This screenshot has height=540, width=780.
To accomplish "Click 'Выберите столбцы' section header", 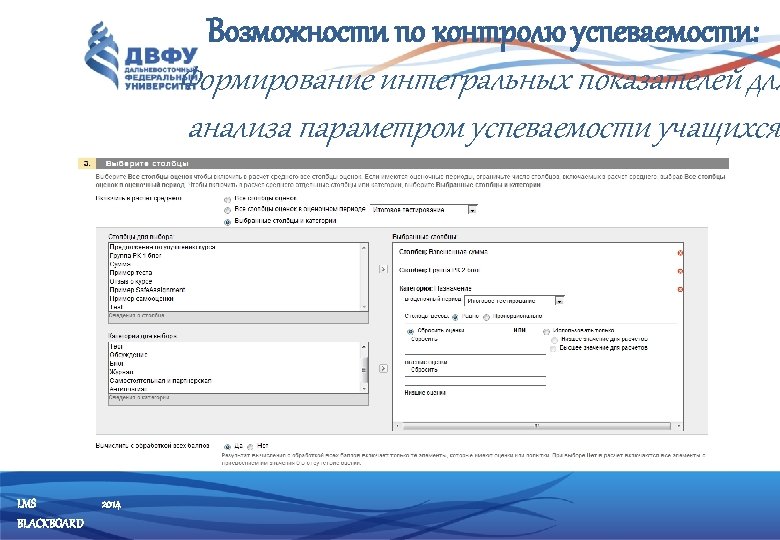I will [147, 163].
